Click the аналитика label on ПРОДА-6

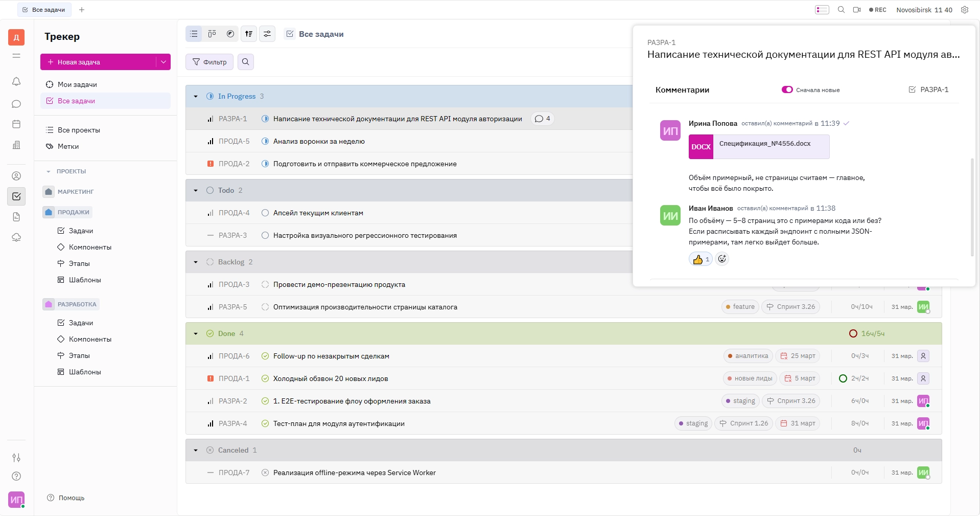pyautogui.click(x=748, y=356)
